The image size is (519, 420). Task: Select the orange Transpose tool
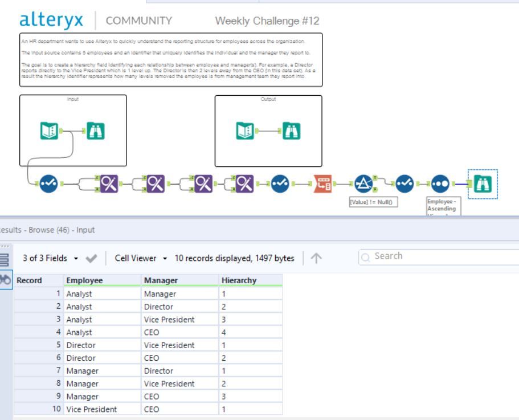click(322, 184)
